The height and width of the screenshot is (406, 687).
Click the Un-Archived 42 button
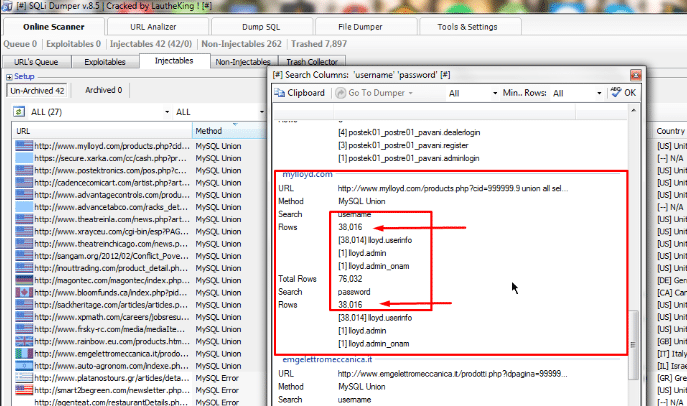coord(37,91)
